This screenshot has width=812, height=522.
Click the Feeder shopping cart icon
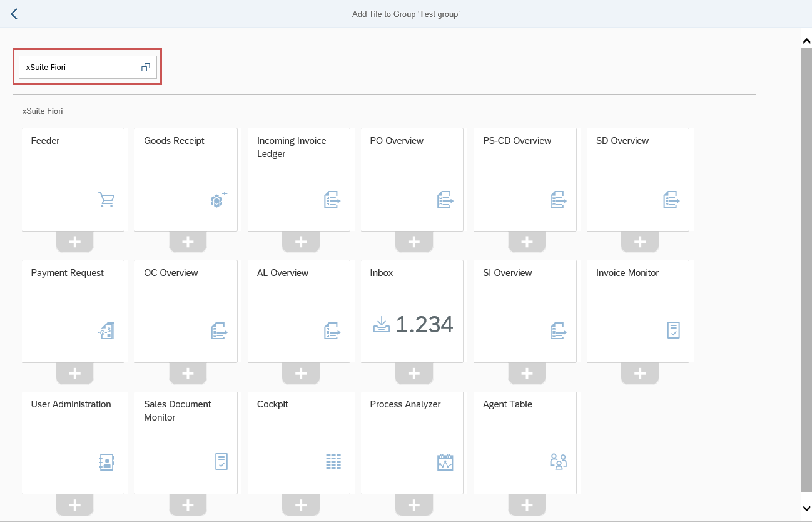pos(106,200)
